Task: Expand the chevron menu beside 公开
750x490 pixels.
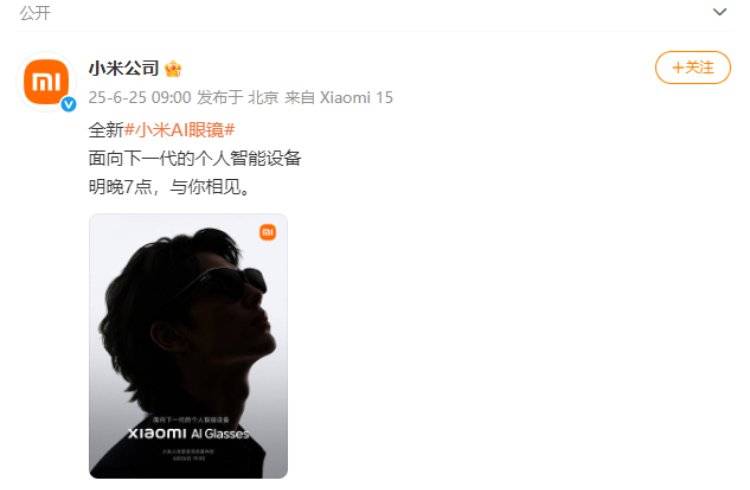Action: [x=719, y=11]
